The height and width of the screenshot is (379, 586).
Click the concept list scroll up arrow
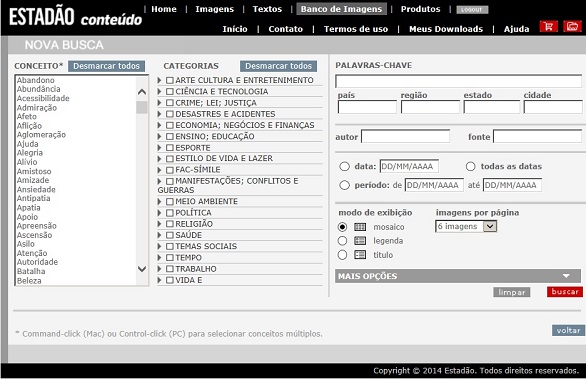tap(142, 92)
